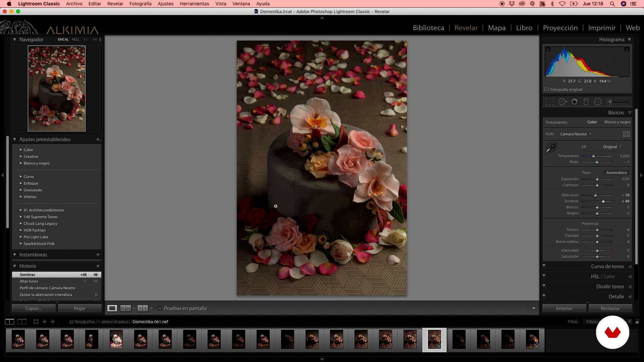Image resolution: width=644 pixels, height=362 pixels.
Task: Expand the Pro Light Lake presets
Action: [21, 237]
